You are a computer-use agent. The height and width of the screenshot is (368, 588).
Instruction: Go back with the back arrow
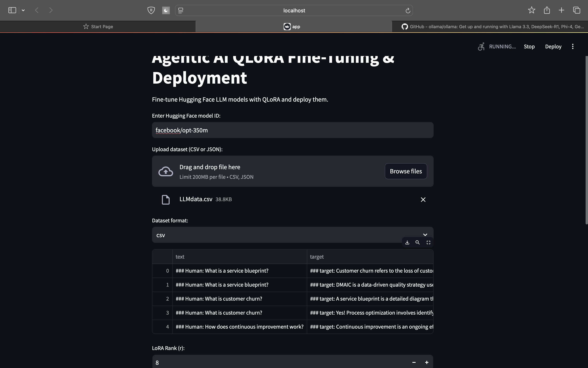pyautogui.click(x=37, y=10)
